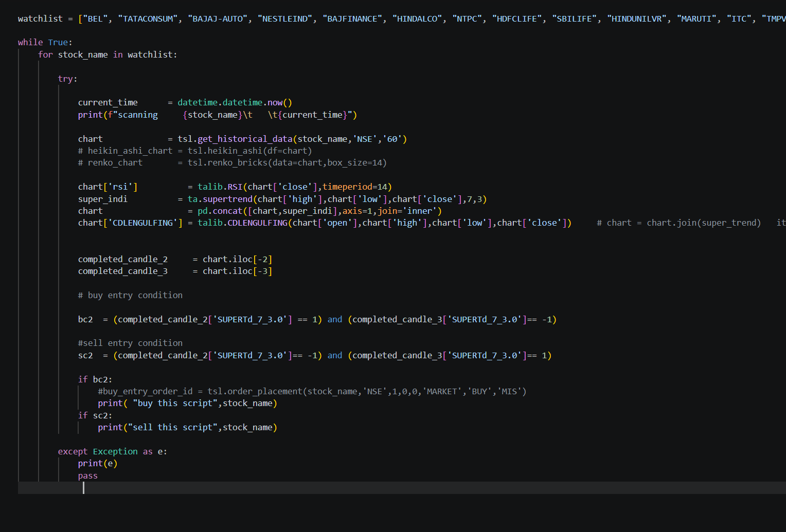Click the commented heikin_ashi_chart line

195,151
